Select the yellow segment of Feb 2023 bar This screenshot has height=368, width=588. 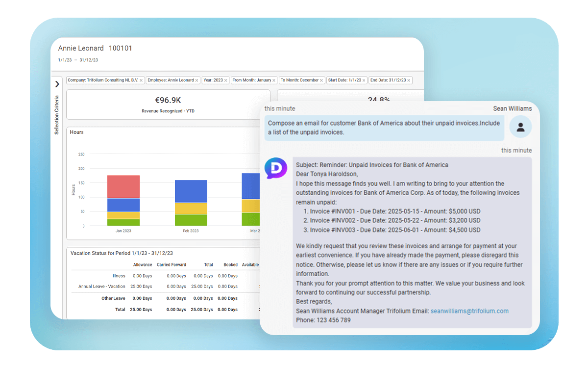pos(191,209)
